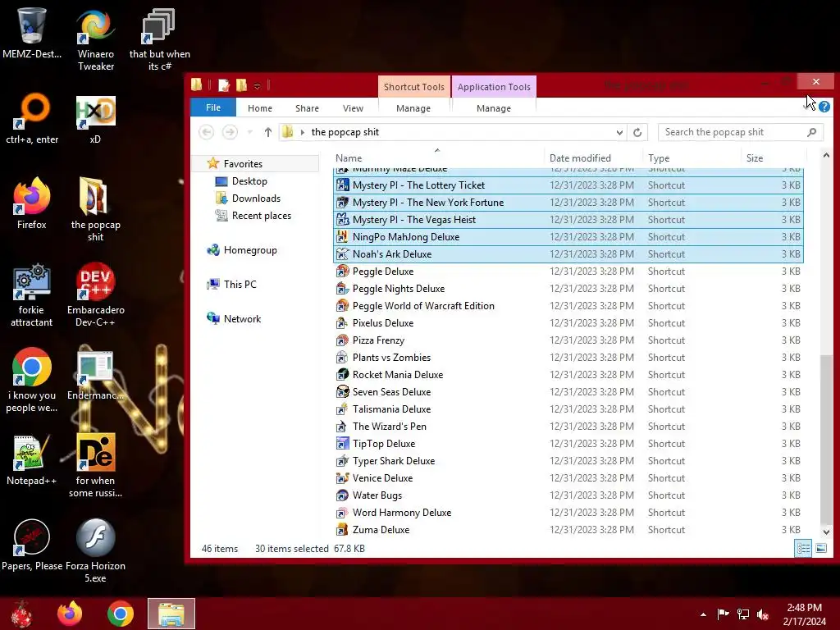The height and width of the screenshot is (630, 840).
Task: Open Winaero Tweaker desktop shortcut
Action: 96,39
